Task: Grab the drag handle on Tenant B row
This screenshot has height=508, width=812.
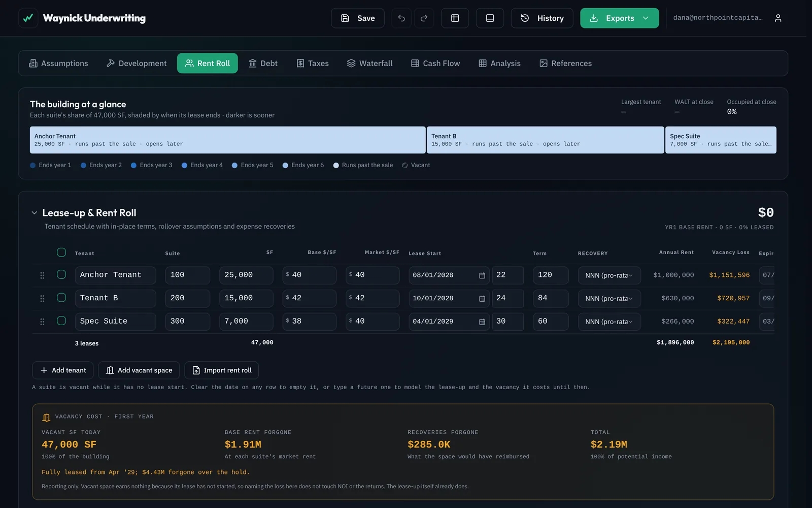Action: point(42,299)
